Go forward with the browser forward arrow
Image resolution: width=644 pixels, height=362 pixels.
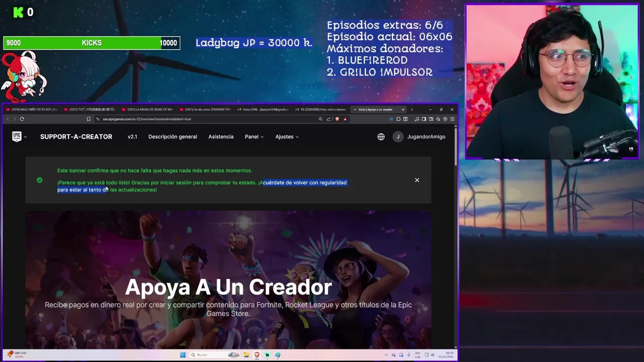[x=15, y=119]
